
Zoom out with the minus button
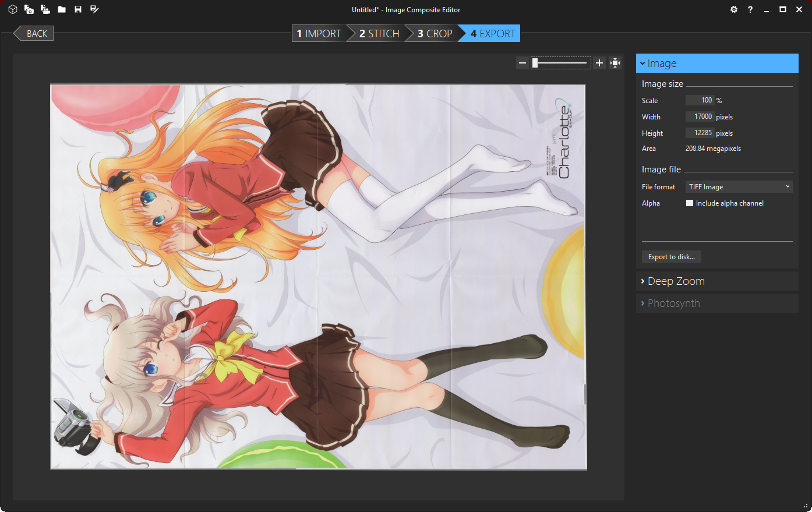pyautogui.click(x=522, y=63)
